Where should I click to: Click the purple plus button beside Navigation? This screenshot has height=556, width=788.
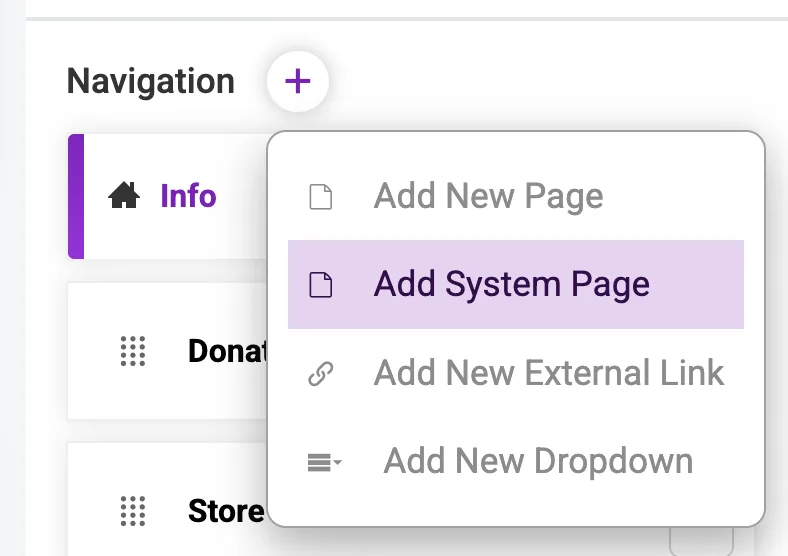click(x=298, y=81)
